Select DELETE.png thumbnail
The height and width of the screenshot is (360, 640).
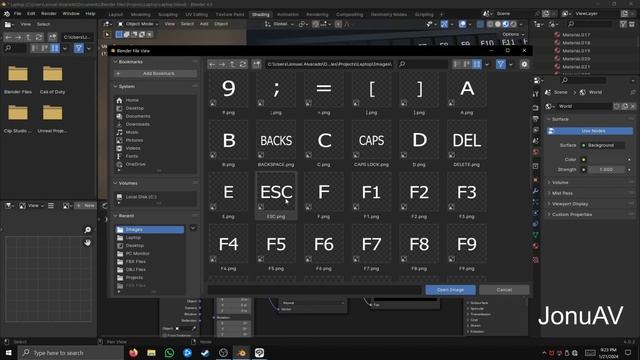(x=467, y=144)
